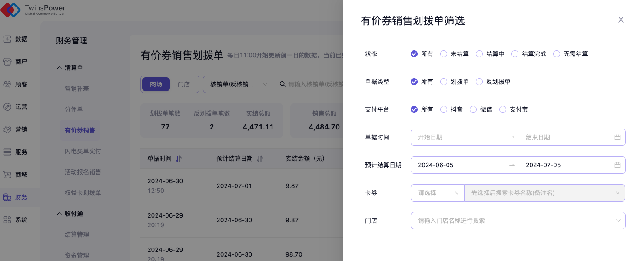The width and height of the screenshot is (644, 261).
Task: Click the 系统 grid icon
Action: pyautogui.click(x=7, y=220)
